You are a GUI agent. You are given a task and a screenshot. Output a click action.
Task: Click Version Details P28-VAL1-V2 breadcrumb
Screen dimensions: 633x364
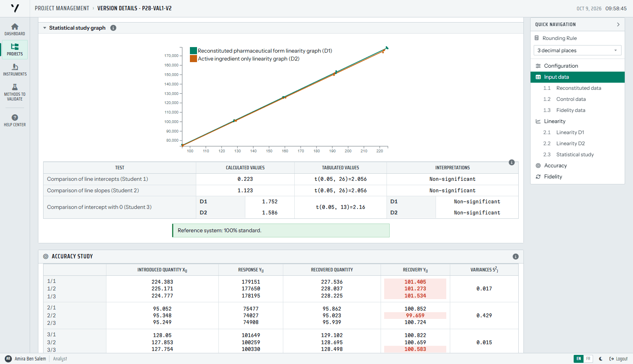point(135,8)
